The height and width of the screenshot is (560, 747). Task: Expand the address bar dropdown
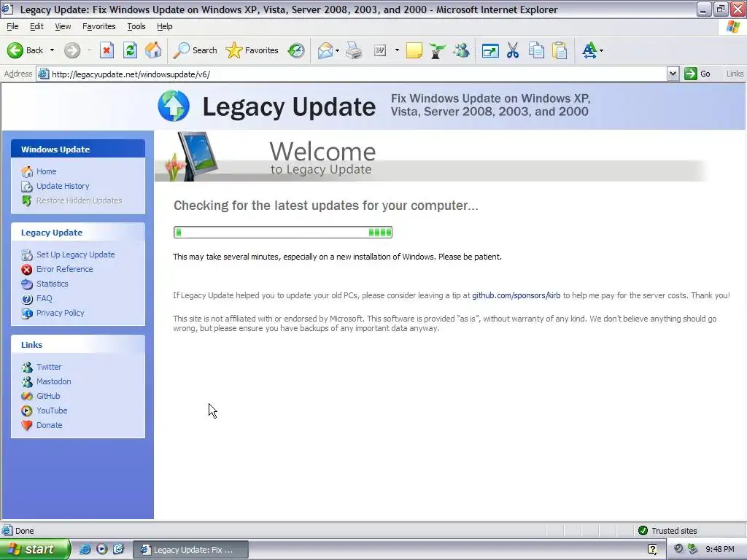tap(673, 74)
